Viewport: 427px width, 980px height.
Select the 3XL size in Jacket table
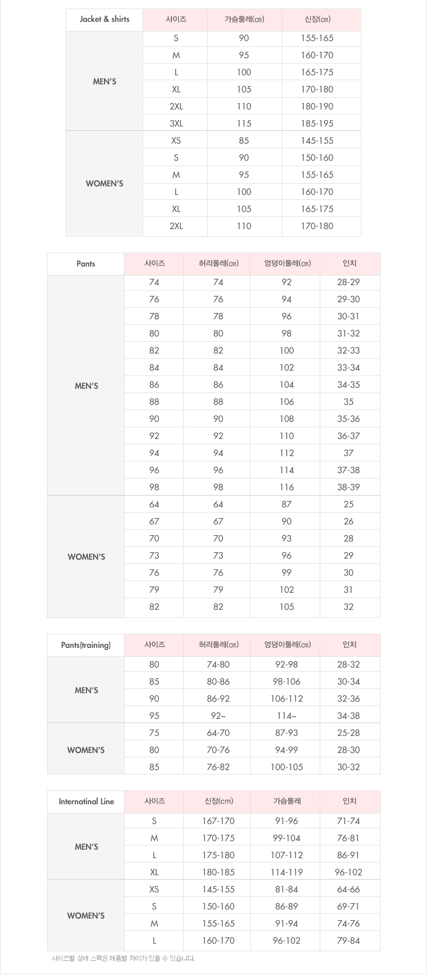coord(176,123)
